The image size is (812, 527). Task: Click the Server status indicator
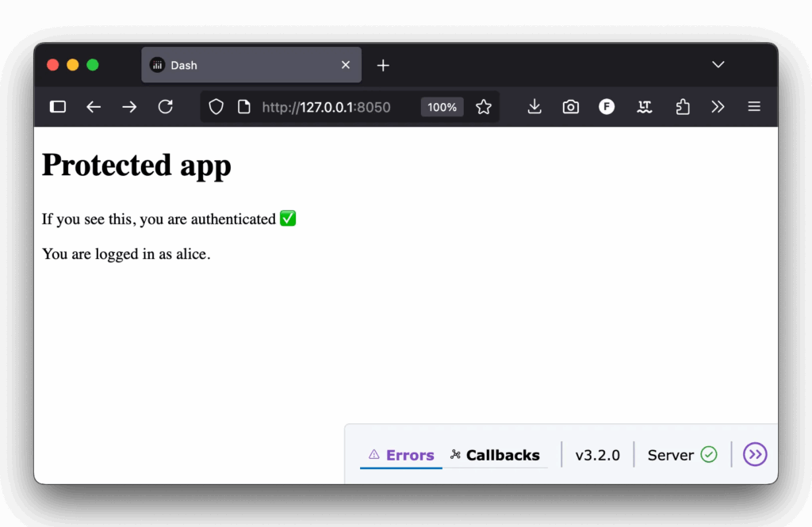pyautogui.click(x=682, y=455)
